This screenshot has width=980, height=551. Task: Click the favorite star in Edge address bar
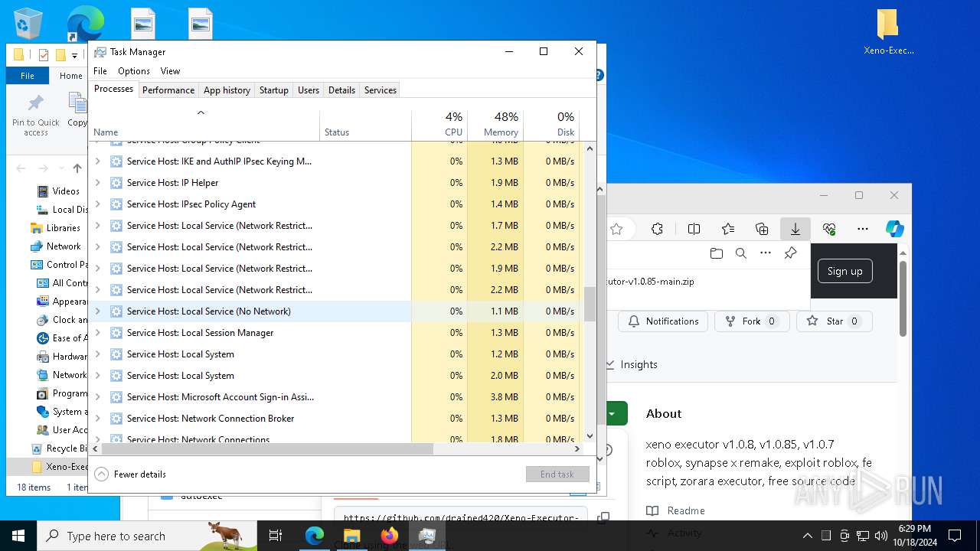pyautogui.click(x=616, y=229)
